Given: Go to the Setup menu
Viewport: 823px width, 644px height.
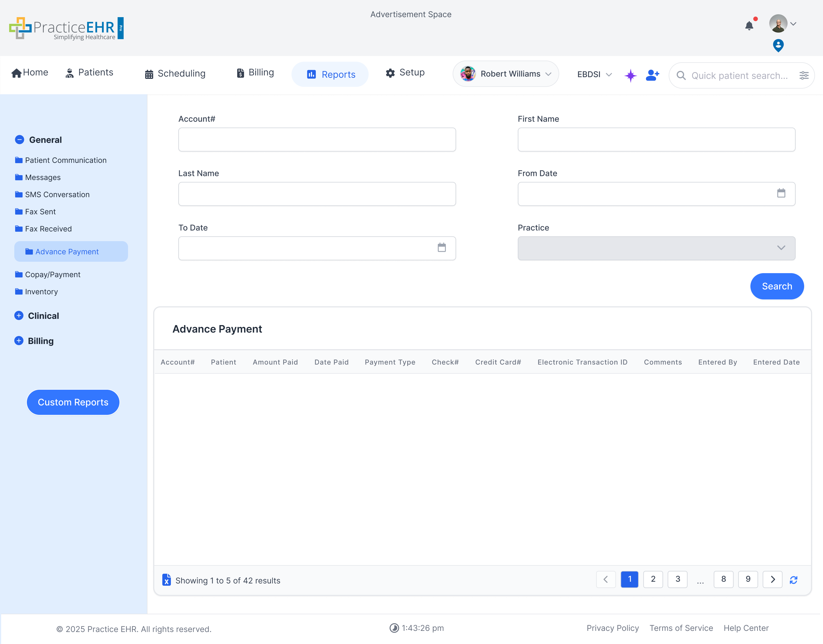Looking at the screenshot, I should [405, 72].
